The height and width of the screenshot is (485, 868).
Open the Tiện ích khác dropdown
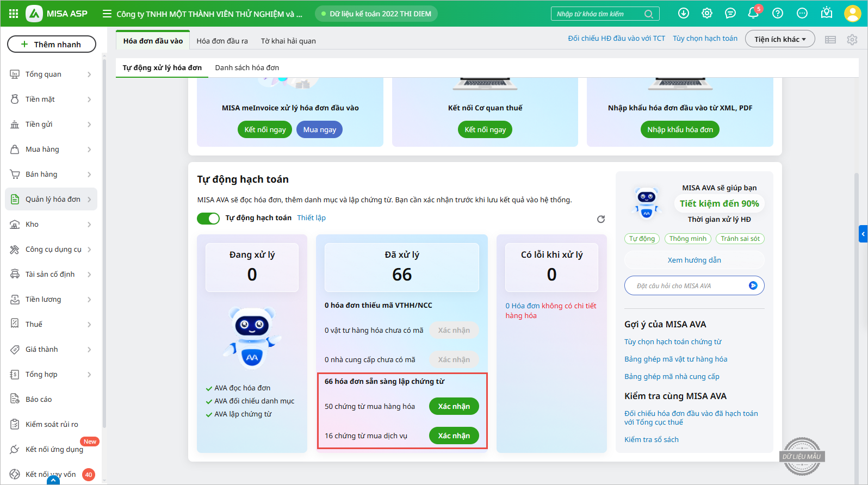[x=779, y=39]
